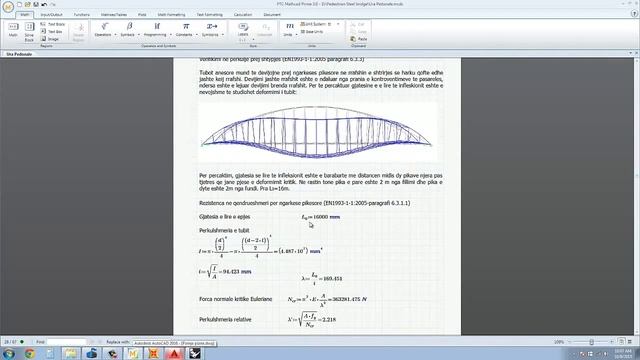The image size is (640, 360).
Task: Click the Mathcad application orb button
Action: [x=7, y=7]
